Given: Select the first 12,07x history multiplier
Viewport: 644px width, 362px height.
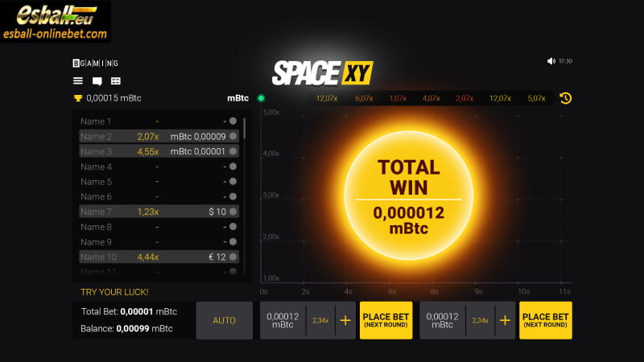Looking at the screenshot, I should (x=327, y=98).
